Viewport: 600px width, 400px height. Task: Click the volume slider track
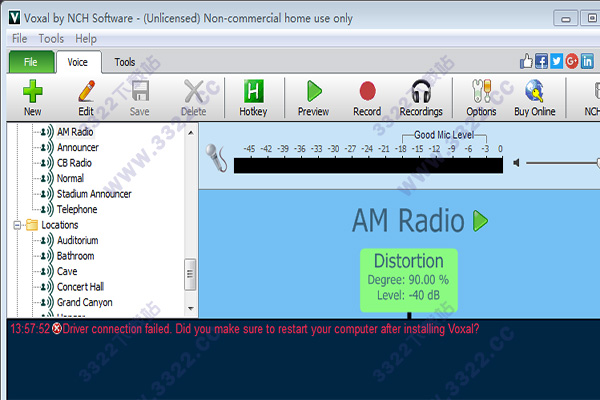561,163
